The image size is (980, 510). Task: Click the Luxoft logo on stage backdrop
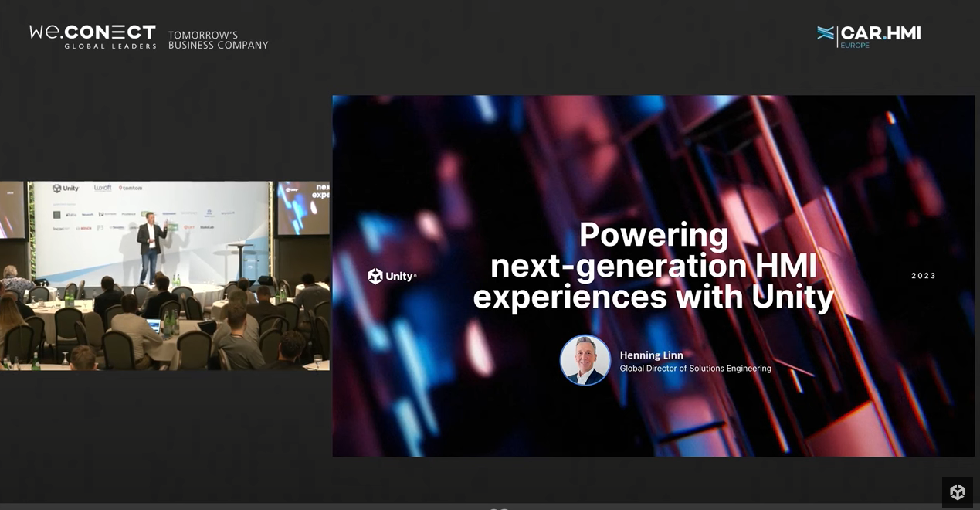(103, 188)
